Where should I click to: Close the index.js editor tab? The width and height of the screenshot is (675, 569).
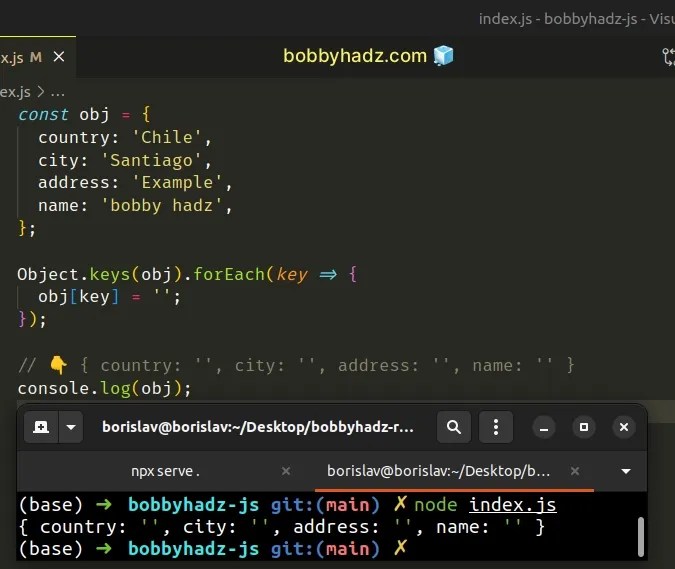click(x=59, y=56)
